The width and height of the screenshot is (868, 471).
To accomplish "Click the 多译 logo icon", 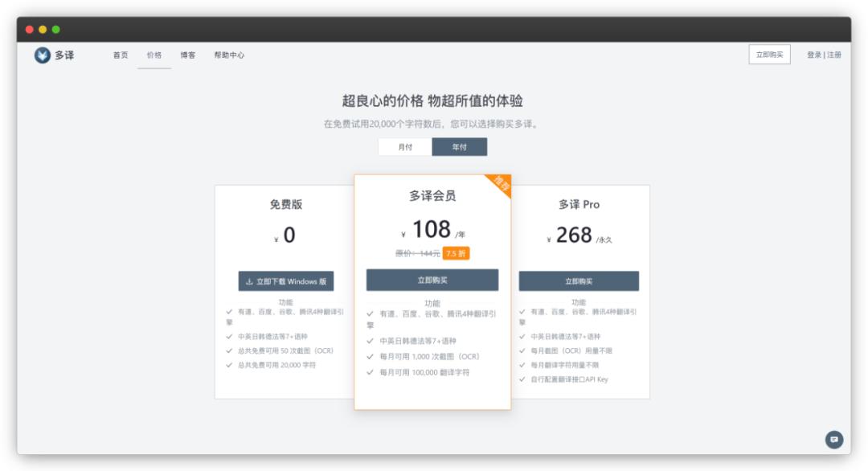I will coord(42,55).
